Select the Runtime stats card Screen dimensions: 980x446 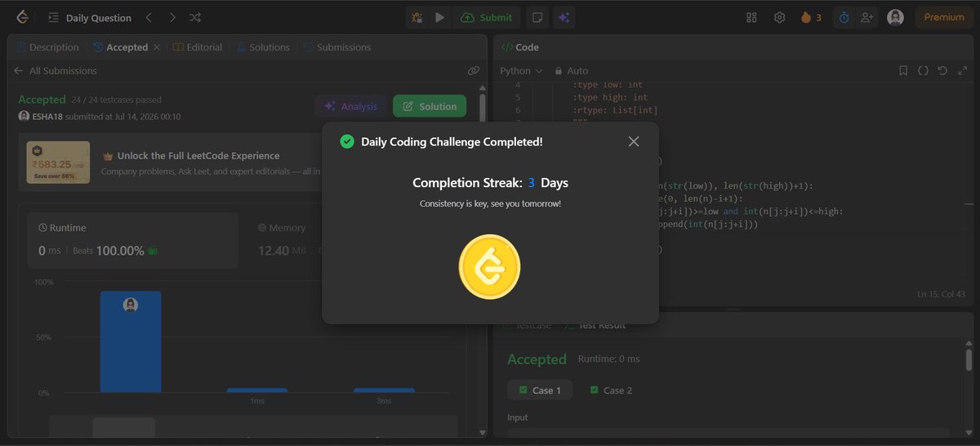coord(132,240)
